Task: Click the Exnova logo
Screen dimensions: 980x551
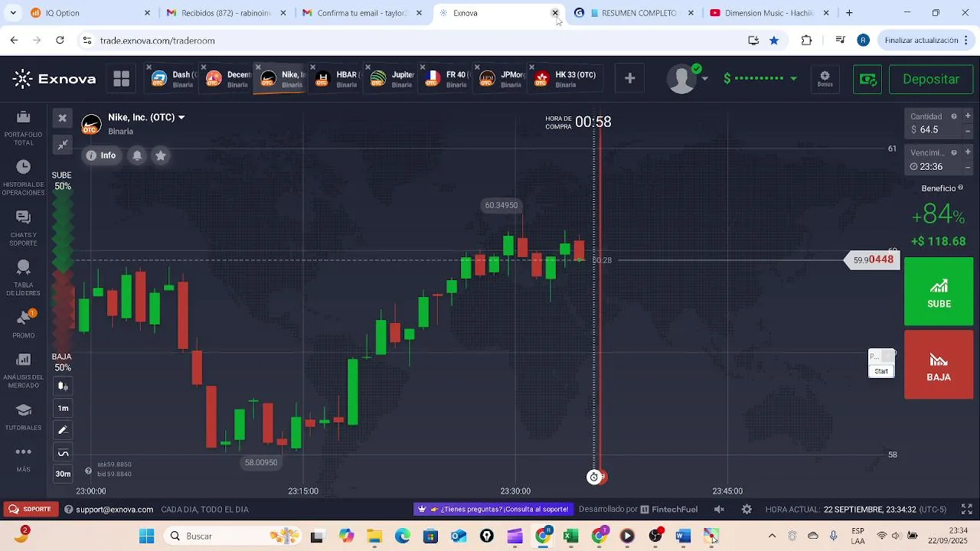Action: (54, 79)
